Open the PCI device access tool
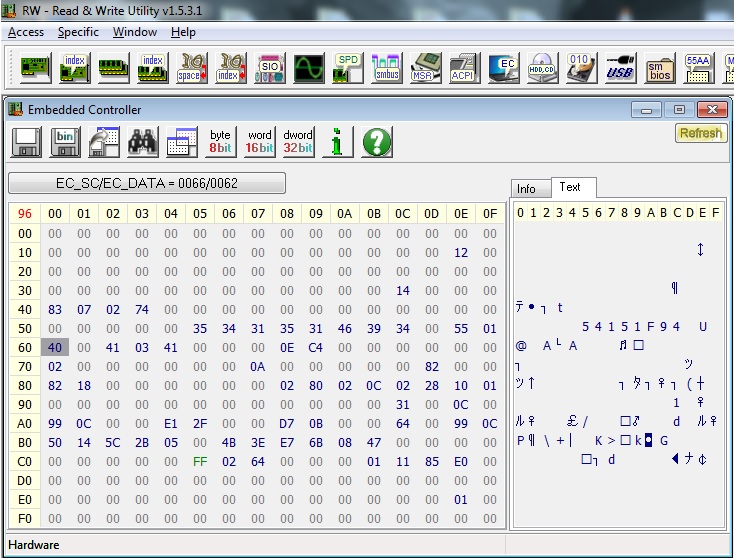The width and height of the screenshot is (734, 558). coord(36,68)
